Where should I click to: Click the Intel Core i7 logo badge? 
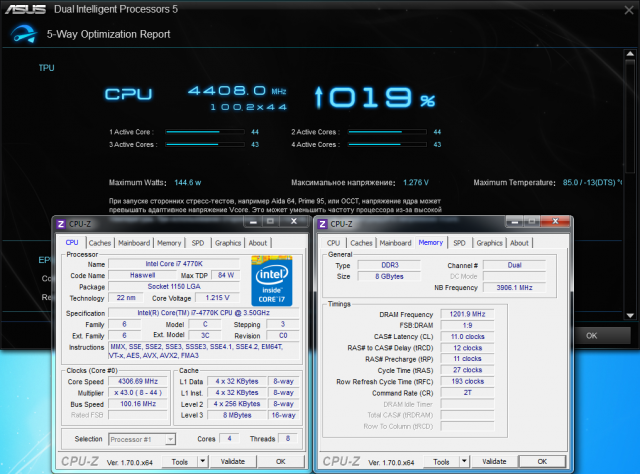272,281
